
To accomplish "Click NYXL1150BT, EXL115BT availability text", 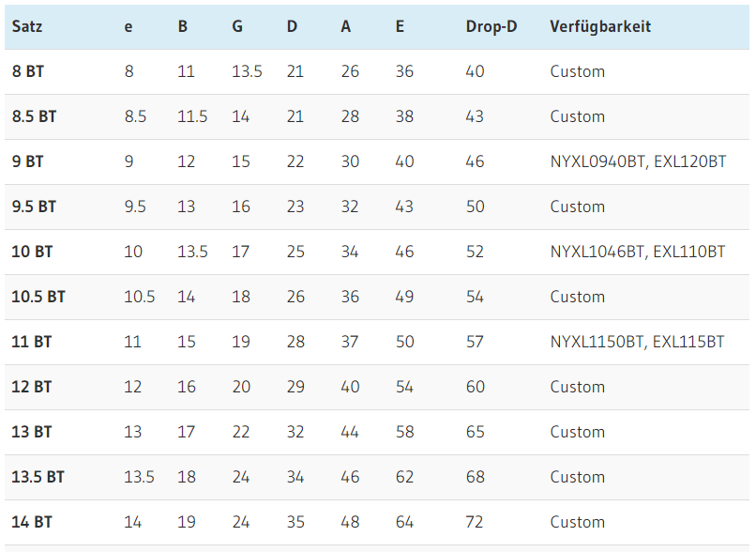I will 637,342.
